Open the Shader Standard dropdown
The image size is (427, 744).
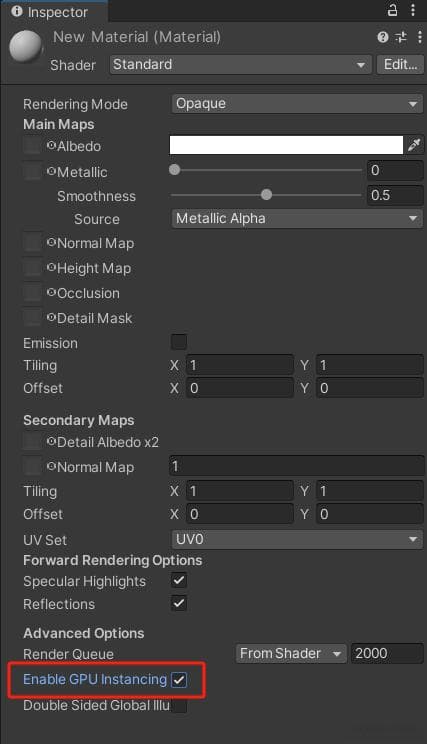point(240,65)
